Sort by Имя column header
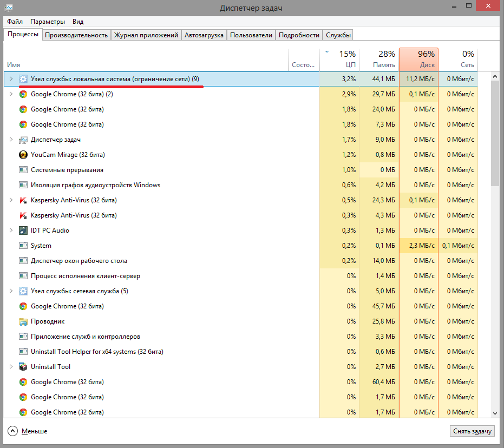The width and height of the screenshot is (504, 448). coord(146,60)
